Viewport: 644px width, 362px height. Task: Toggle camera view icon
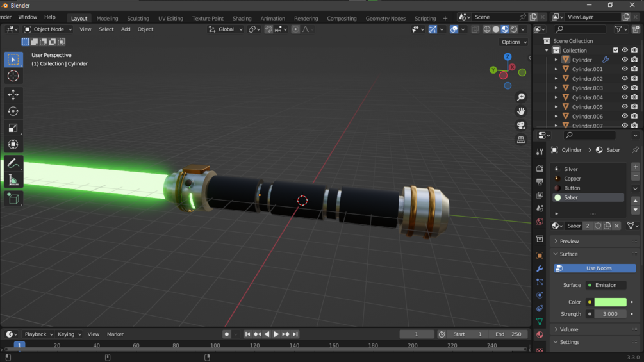521,126
